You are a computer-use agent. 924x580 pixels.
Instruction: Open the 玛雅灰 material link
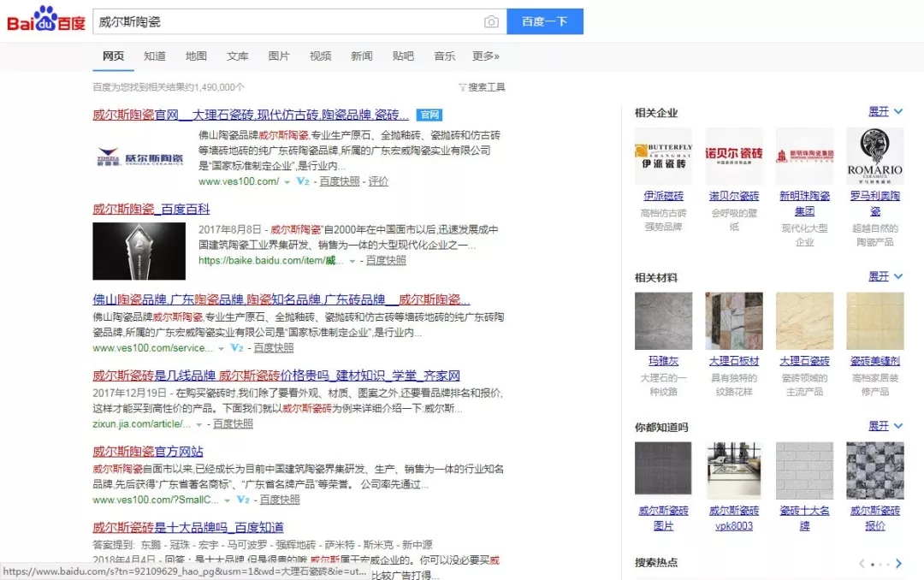tap(664, 361)
